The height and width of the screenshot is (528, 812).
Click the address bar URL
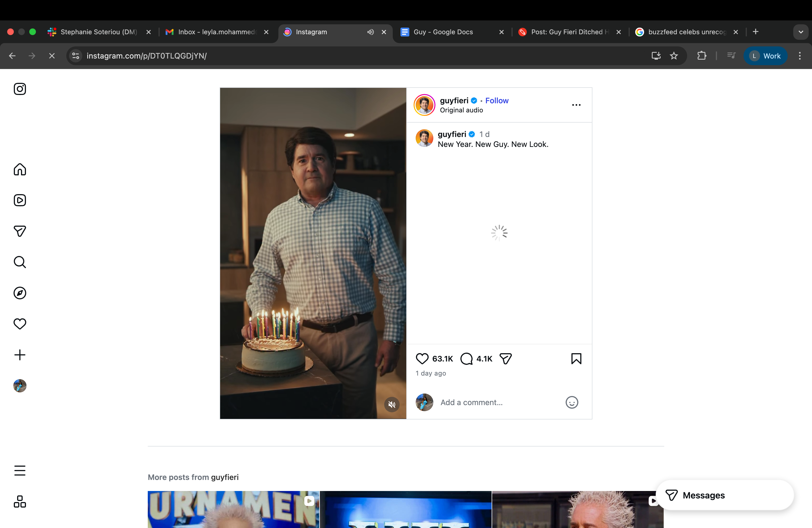tap(147, 56)
